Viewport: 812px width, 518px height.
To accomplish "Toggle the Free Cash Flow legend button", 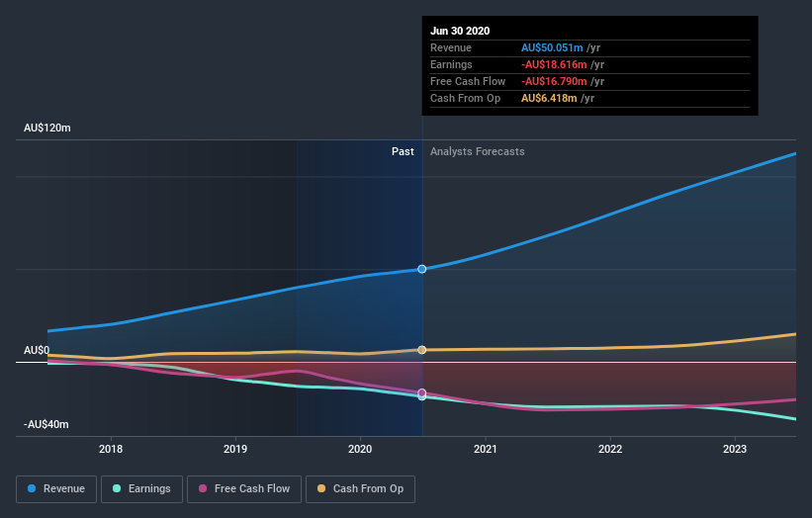I will (x=244, y=489).
